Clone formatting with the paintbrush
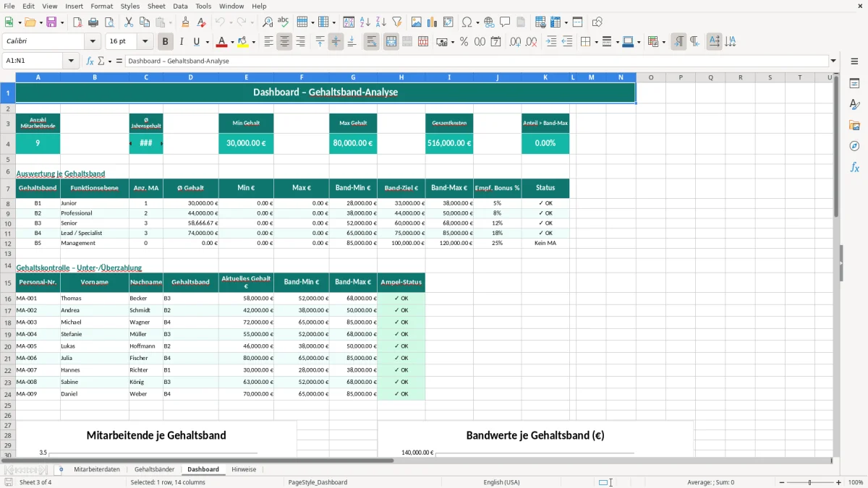Viewport: 868px width, 488px height. pos(185,22)
